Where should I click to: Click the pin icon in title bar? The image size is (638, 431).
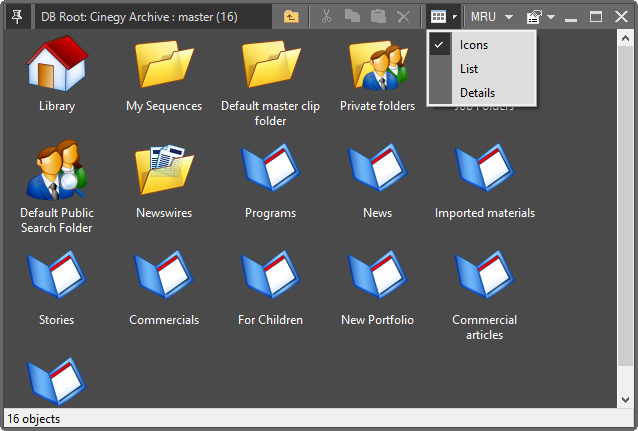point(16,16)
